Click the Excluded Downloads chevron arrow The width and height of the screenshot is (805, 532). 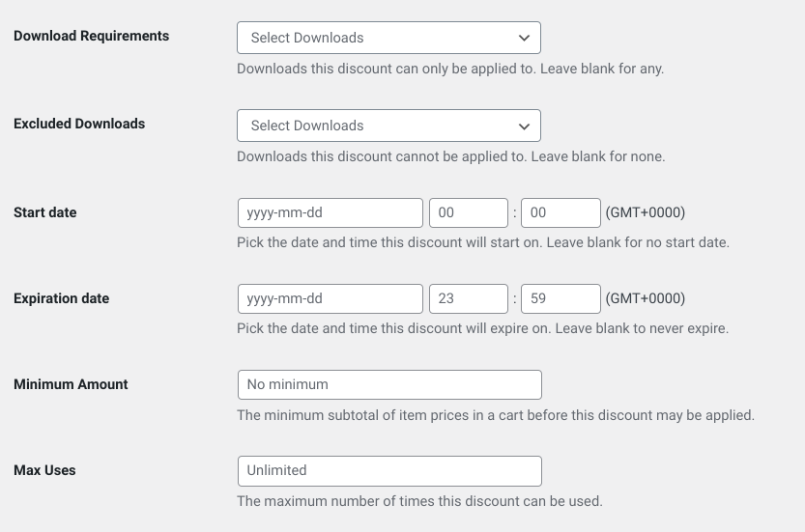coord(524,126)
